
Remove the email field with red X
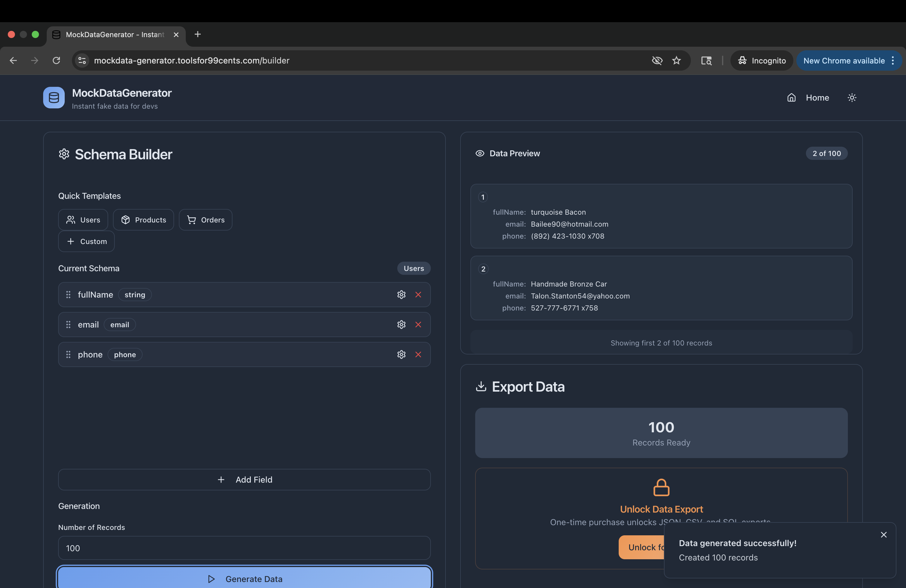tap(418, 325)
